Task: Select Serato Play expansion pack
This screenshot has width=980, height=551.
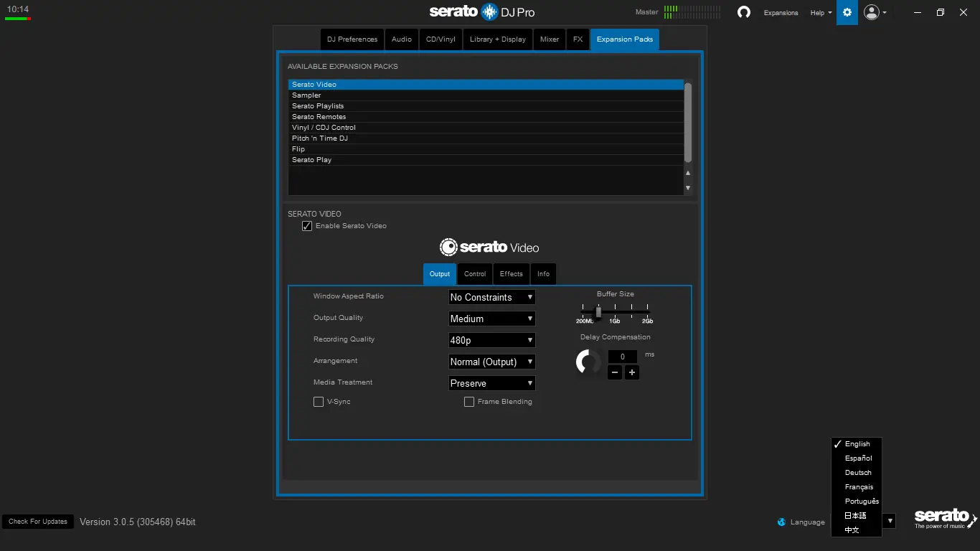Action: (x=486, y=160)
